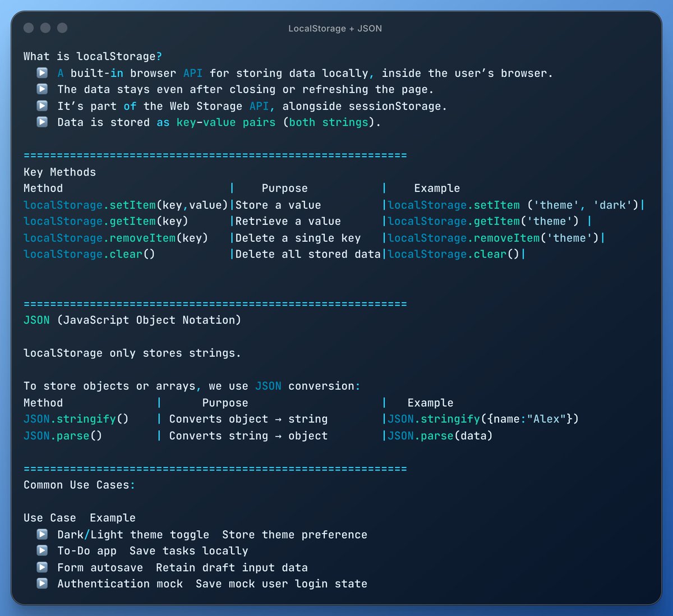Click the "LocalStorage + JSON" title bar text
The height and width of the screenshot is (616, 673).
tap(335, 28)
